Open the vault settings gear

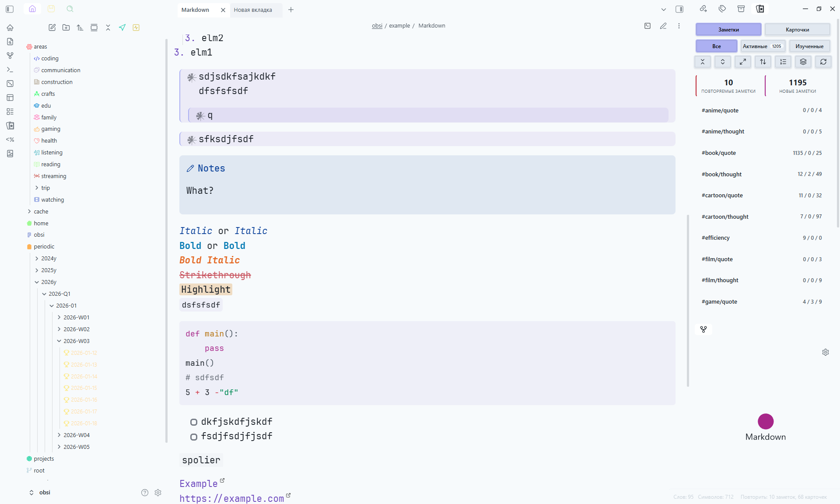(158, 493)
